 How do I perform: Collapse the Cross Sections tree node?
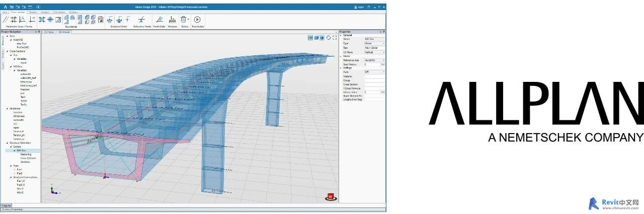point(7,51)
